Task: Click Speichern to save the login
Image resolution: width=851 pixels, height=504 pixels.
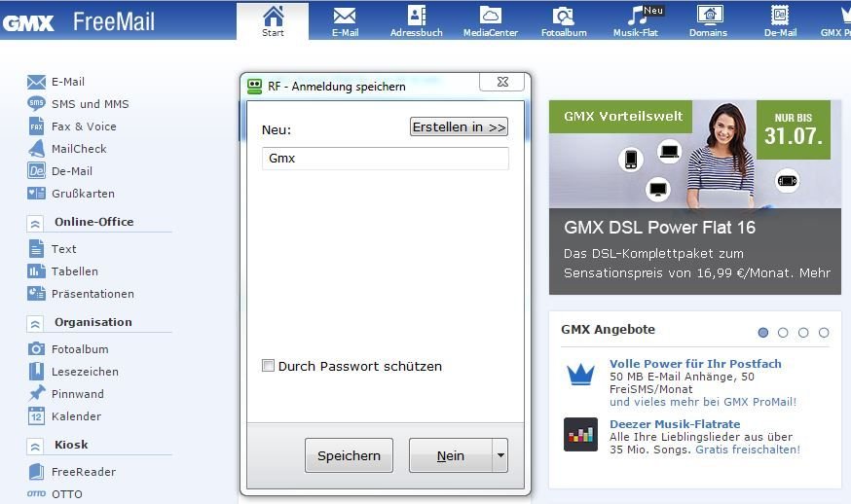Action: click(349, 455)
